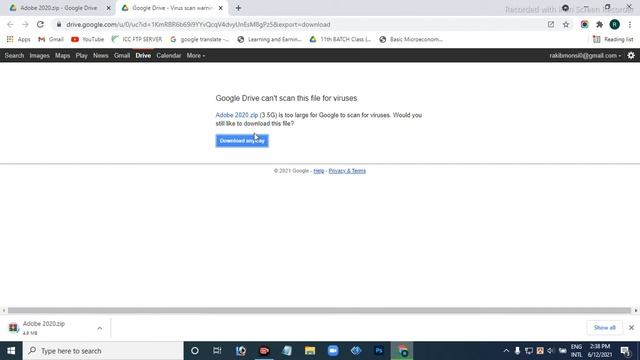This screenshot has width=640, height=360.
Task: Open google translate bookmark
Action: 199,39
